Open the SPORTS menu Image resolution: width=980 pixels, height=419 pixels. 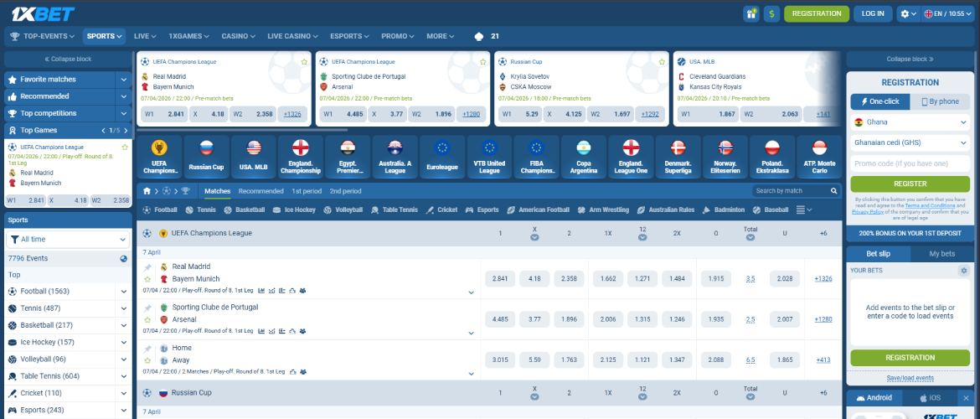click(104, 36)
